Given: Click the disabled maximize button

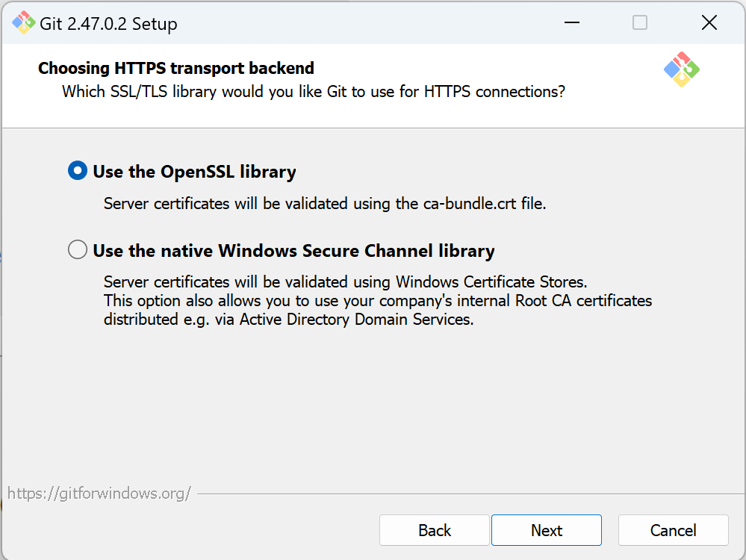Looking at the screenshot, I should point(640,22).
